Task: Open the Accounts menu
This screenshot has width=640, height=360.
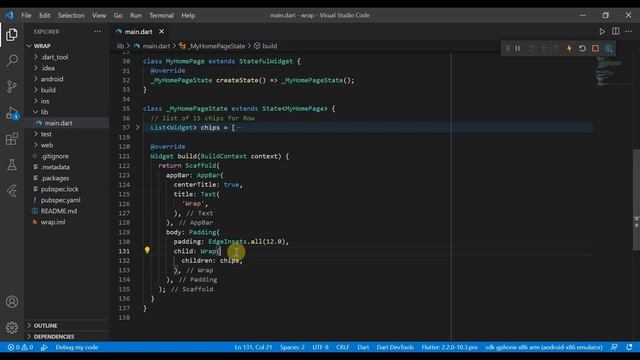Action: pos(12,302)
